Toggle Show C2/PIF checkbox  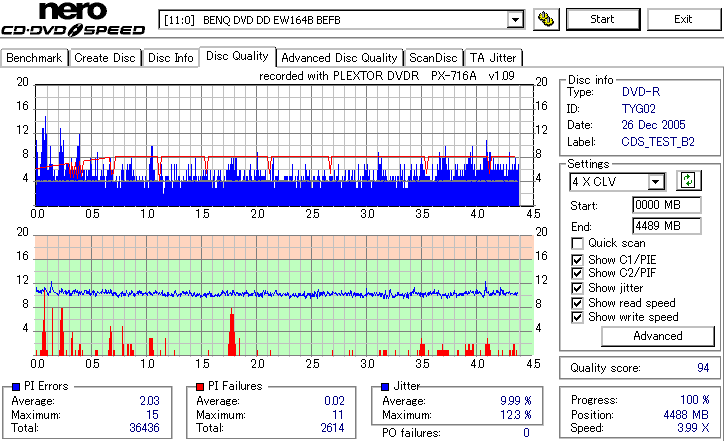[577, 273]
